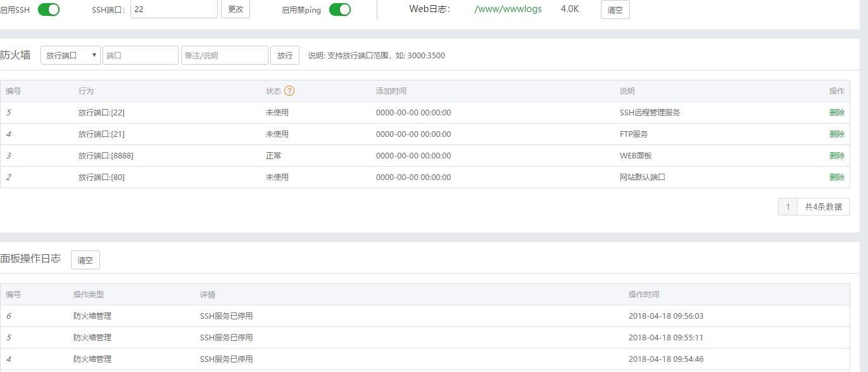
Task: Delete the port 80 website rule
Action: 836,177
